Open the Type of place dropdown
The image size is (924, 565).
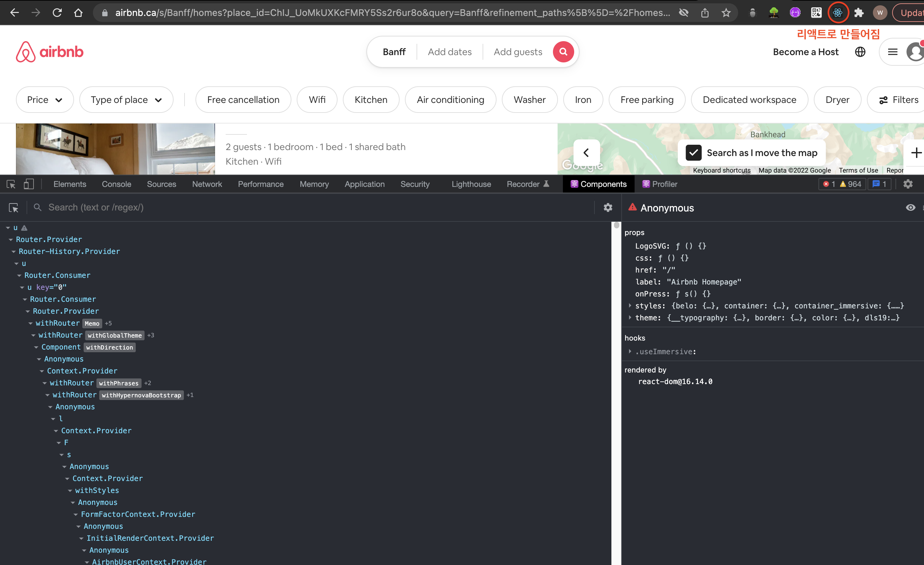click(126, 100)
